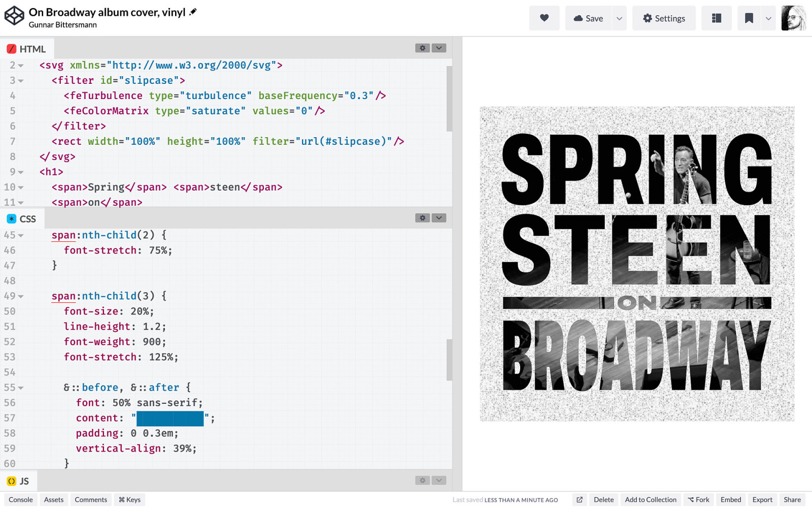The width and height of the screenshot is (812, 508).
Task: Expand HTML editor options chevron
Action: (439, 48)
